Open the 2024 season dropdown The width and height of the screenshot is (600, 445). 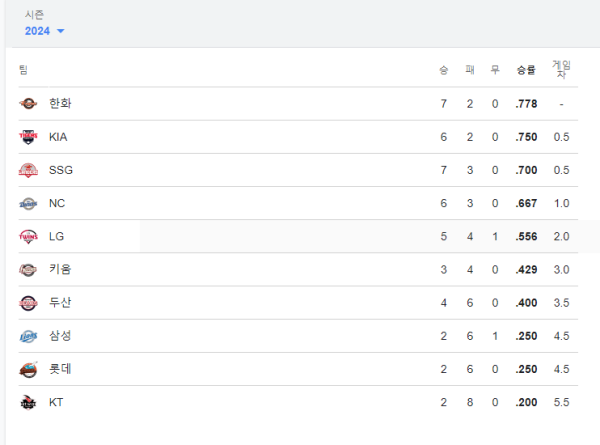click(x=44, y=31)
